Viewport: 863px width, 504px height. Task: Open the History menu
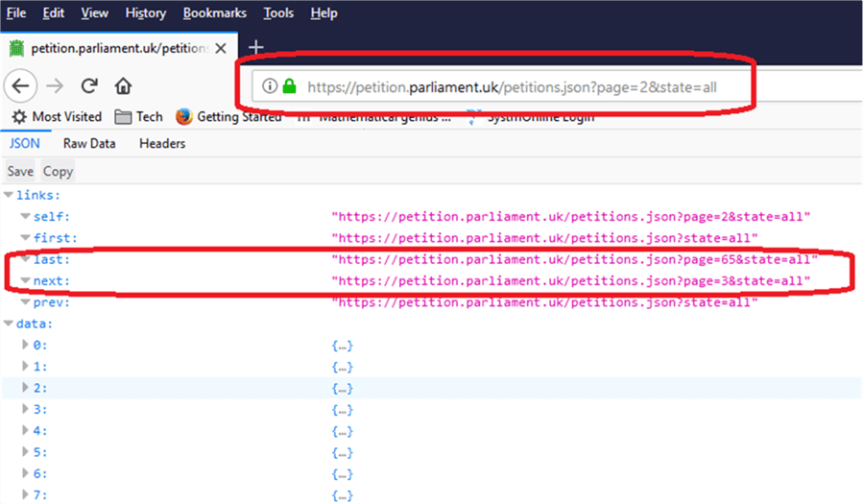(145, 12)
